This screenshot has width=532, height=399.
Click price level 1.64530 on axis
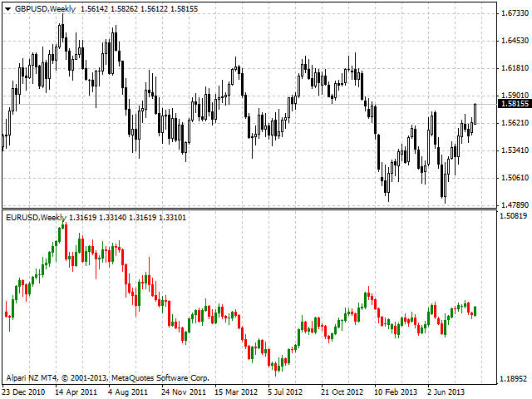(x=515, y=41)
